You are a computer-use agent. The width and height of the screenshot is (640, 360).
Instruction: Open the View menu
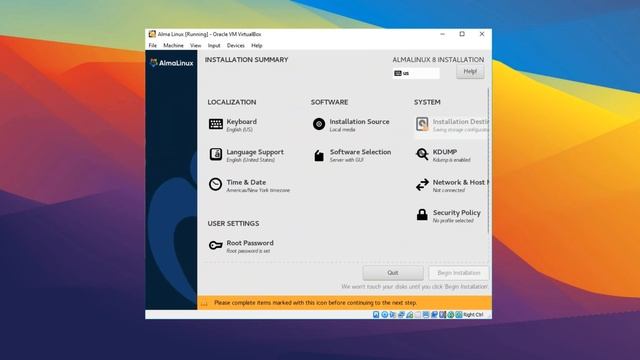click(196, 46)
